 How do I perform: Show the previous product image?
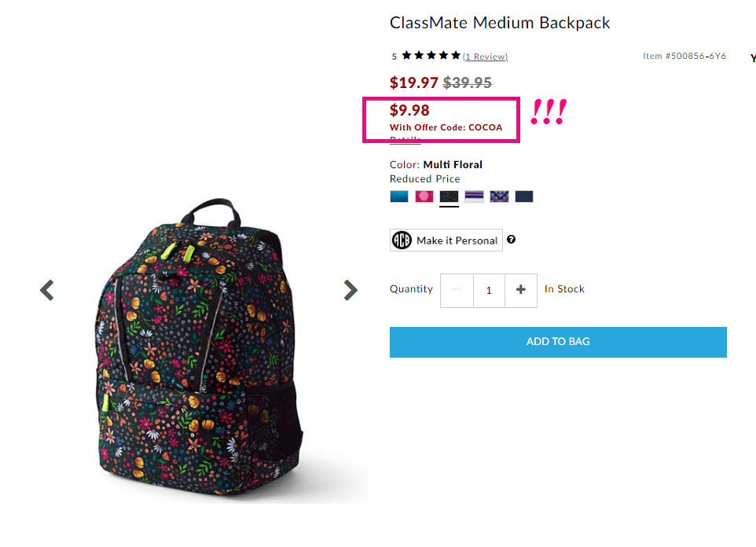click(x=47, y=290)
